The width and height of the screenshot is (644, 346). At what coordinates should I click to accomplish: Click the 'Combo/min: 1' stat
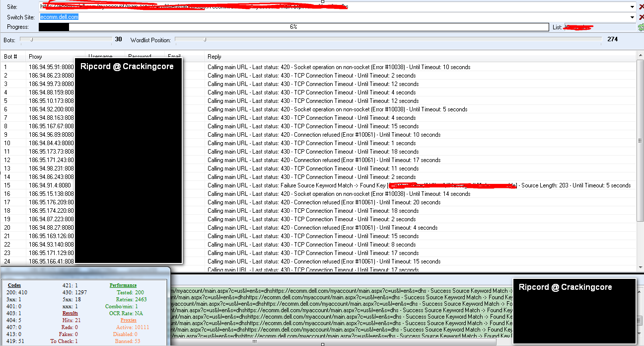point(122,306)
